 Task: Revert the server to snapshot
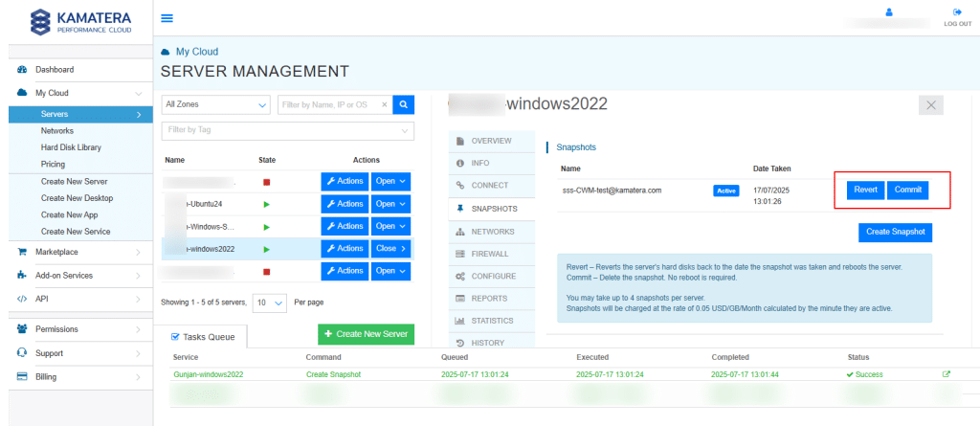[865, 190]
